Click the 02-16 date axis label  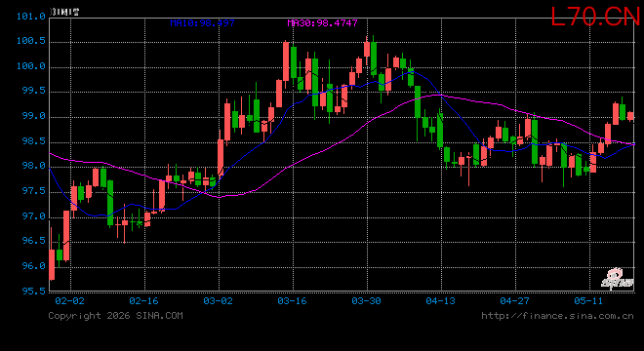point(143,301)
